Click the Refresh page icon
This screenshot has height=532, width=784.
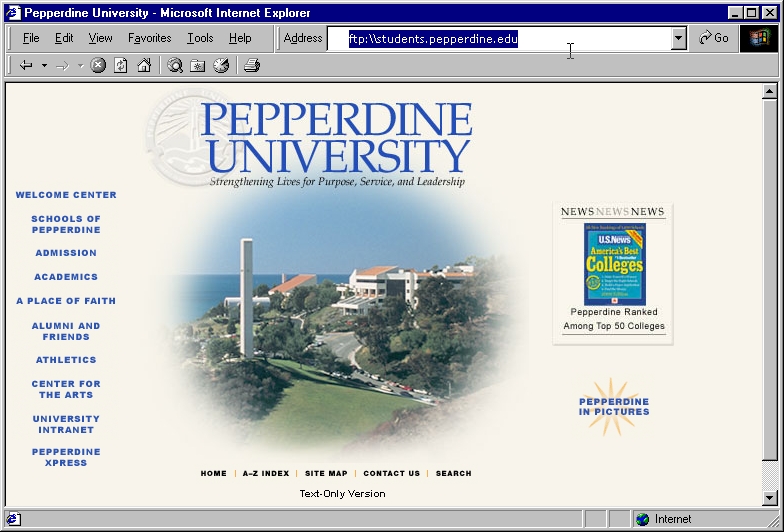[x=120, y=65]
